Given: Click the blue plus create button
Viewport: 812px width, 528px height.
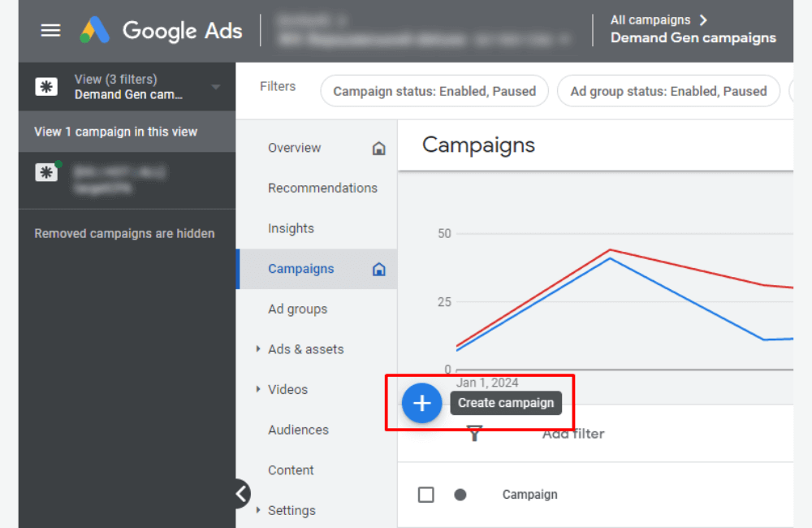Looking at the screenshot, I should [422, 403].
